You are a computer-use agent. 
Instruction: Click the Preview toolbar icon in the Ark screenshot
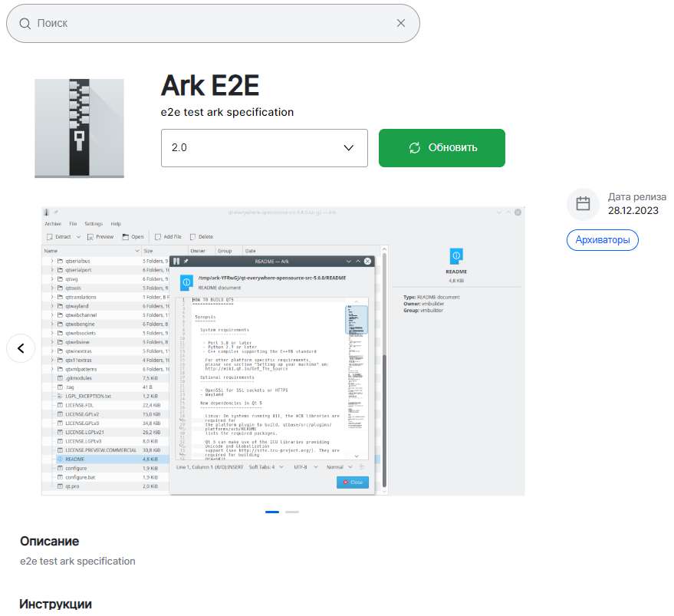pyautogui.click(x=90, y=237)
